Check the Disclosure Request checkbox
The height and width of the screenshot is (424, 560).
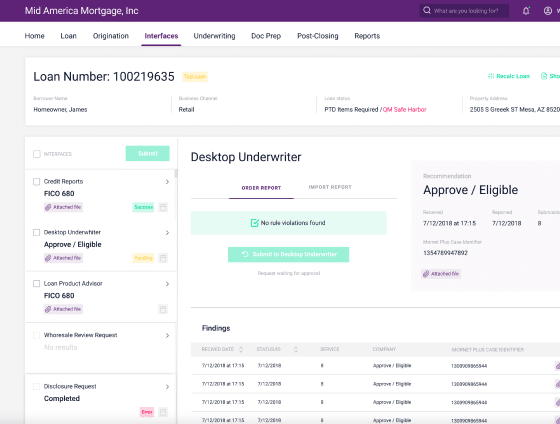tap(36, 386)
